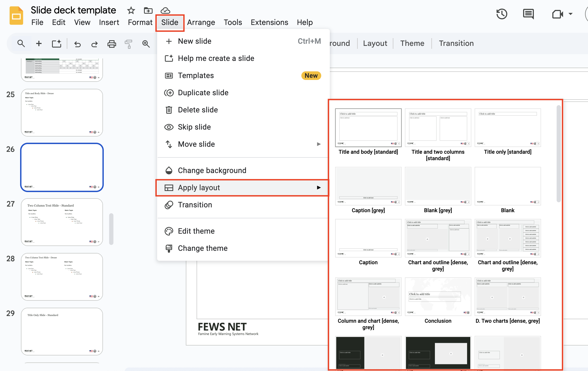Click the zoom magnifier icon in the toolbar
Screen dimensions: 588x371
(x=146, y=44)
